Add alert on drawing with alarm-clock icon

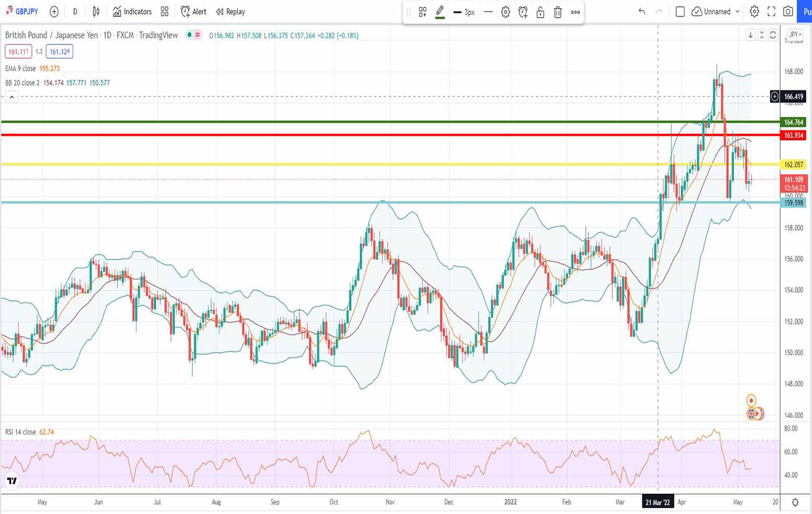point(523,12)
